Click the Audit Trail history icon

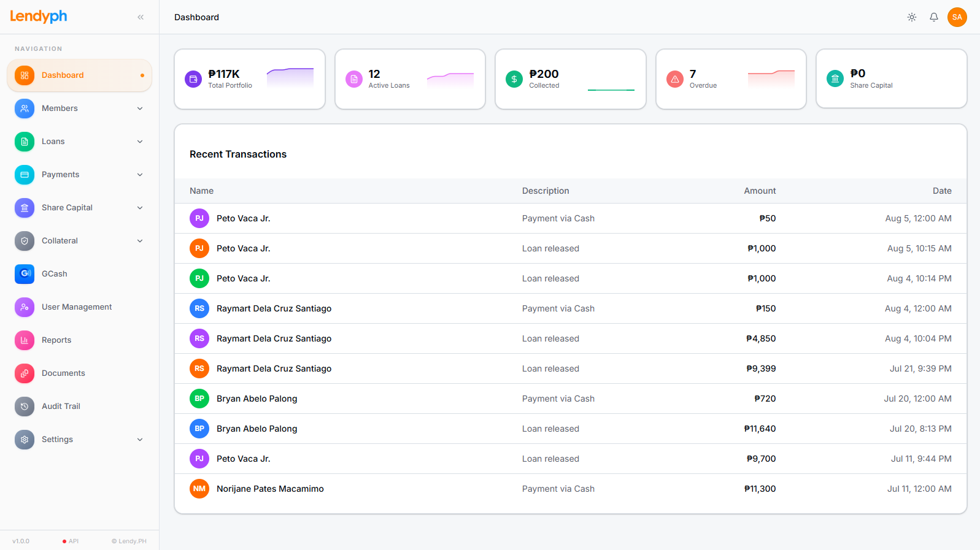tap(25, 407)
